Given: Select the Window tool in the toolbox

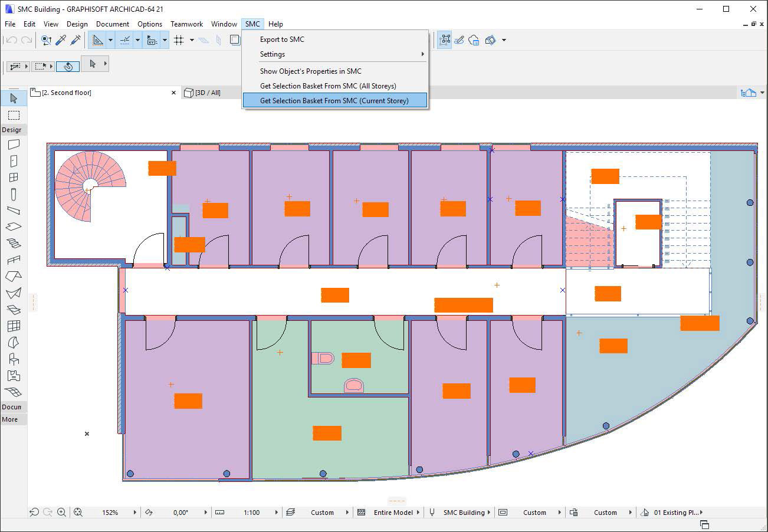Looking at the screenshot, I should [14, 177].
